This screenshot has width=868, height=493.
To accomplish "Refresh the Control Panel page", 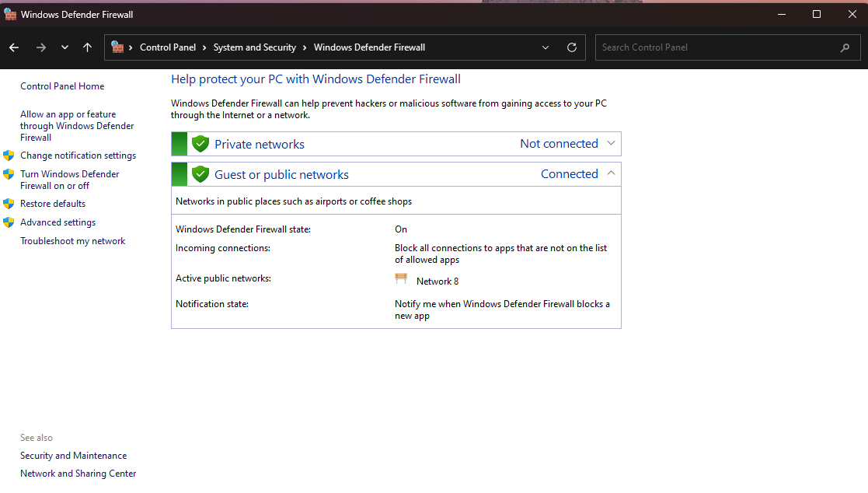I will pos(572,47).
